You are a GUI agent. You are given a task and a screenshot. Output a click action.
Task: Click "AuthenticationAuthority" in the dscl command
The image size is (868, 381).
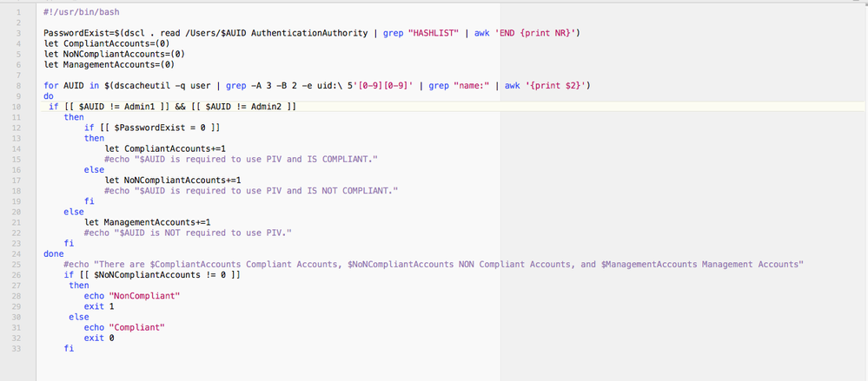[309, 33]
